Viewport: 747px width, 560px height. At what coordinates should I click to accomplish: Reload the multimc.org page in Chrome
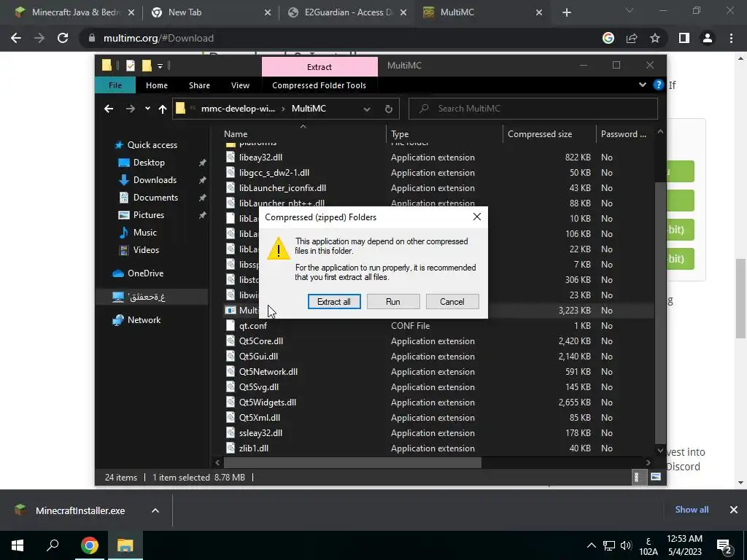pyautogui.click(x=63, y=38)
